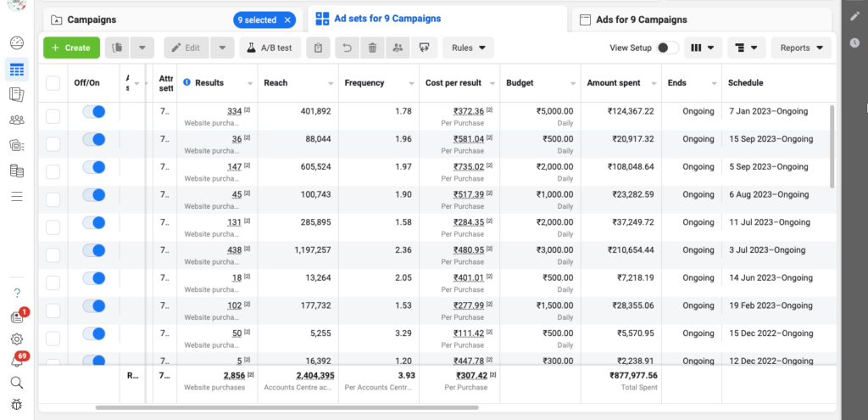Click the green Create button
The image size is (868, 420).
click(x=71, y=48)
